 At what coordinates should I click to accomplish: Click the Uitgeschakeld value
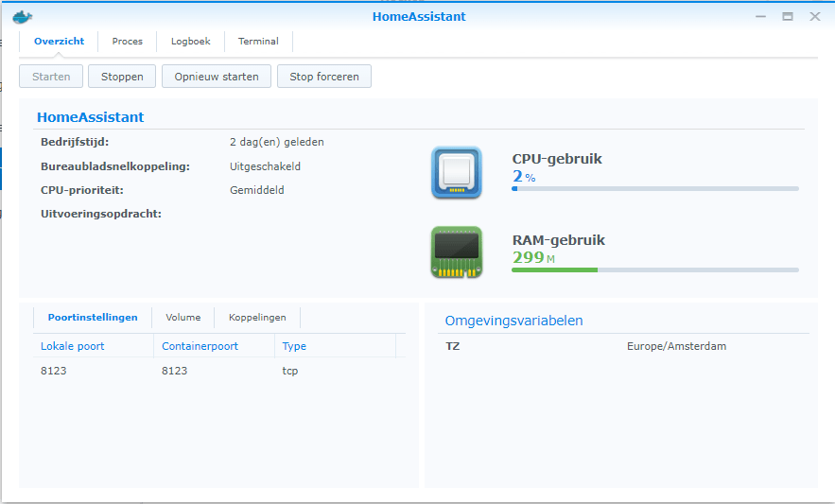[265, 166]
